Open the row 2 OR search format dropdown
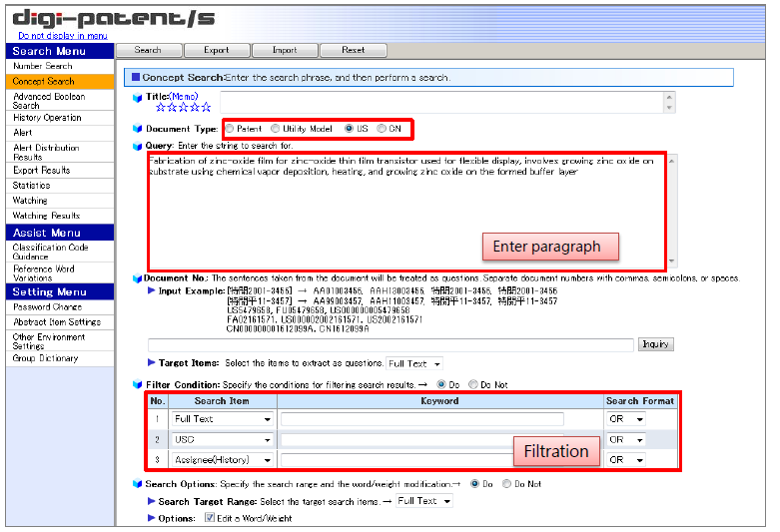The image size is (780, 532). tap(626, 440)
